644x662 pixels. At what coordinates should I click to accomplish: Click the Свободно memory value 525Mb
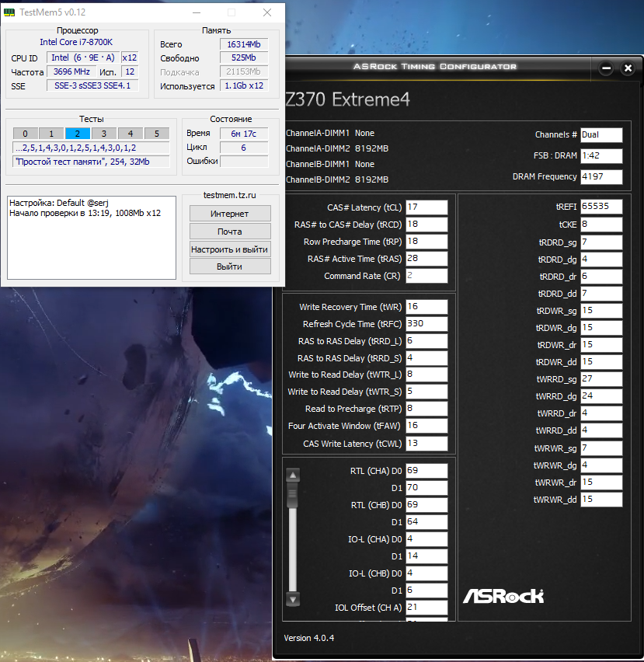[244, 57]
